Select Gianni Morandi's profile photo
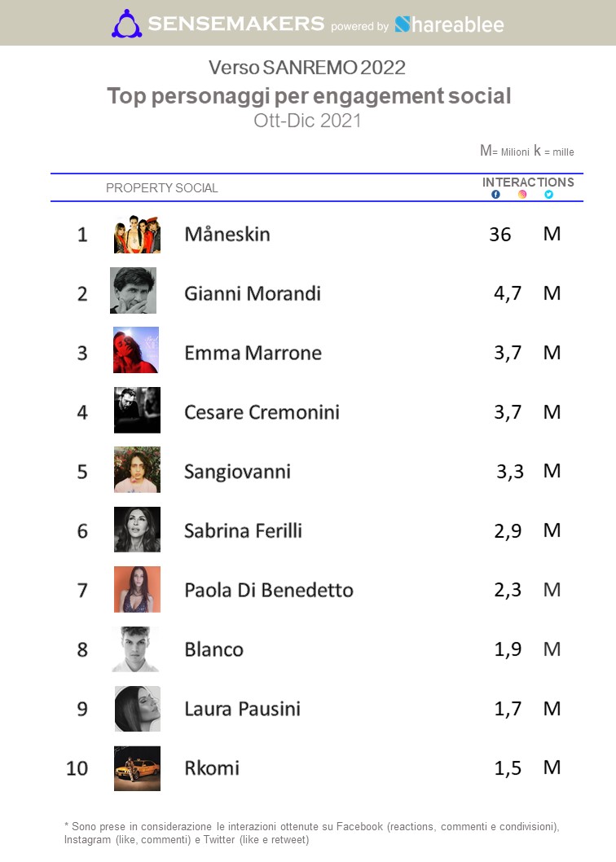The height and width of the screenshot is (862, 616). (134, 291)
